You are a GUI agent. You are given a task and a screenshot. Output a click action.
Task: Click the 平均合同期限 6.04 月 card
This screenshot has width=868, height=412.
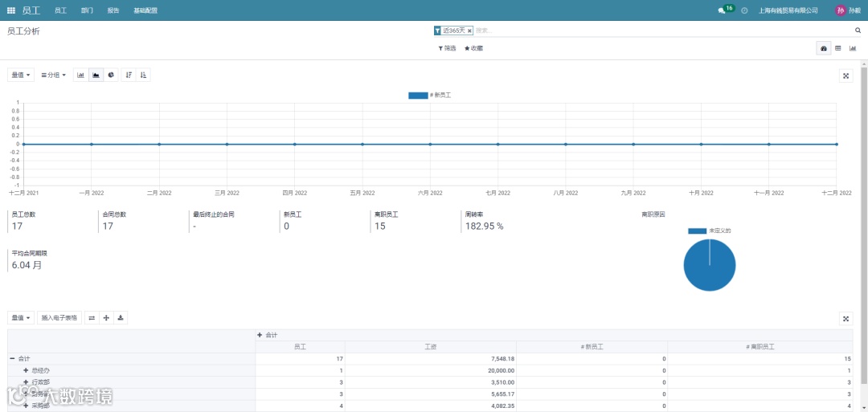(x=50, y=260)
